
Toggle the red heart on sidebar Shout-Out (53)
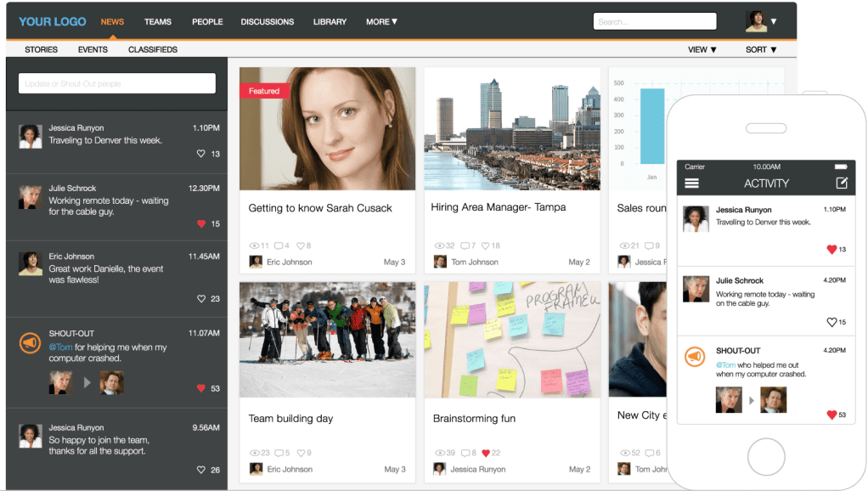point(201,388)
